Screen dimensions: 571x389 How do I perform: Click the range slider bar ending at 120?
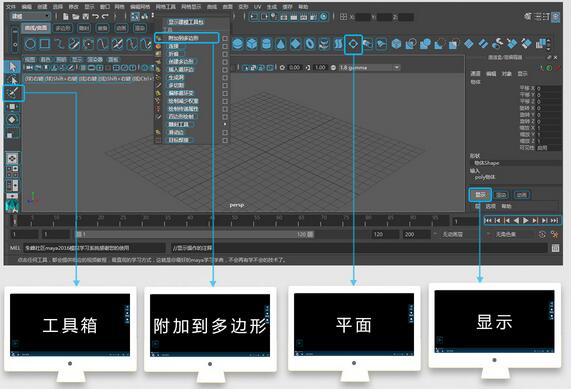click(194, 234)
